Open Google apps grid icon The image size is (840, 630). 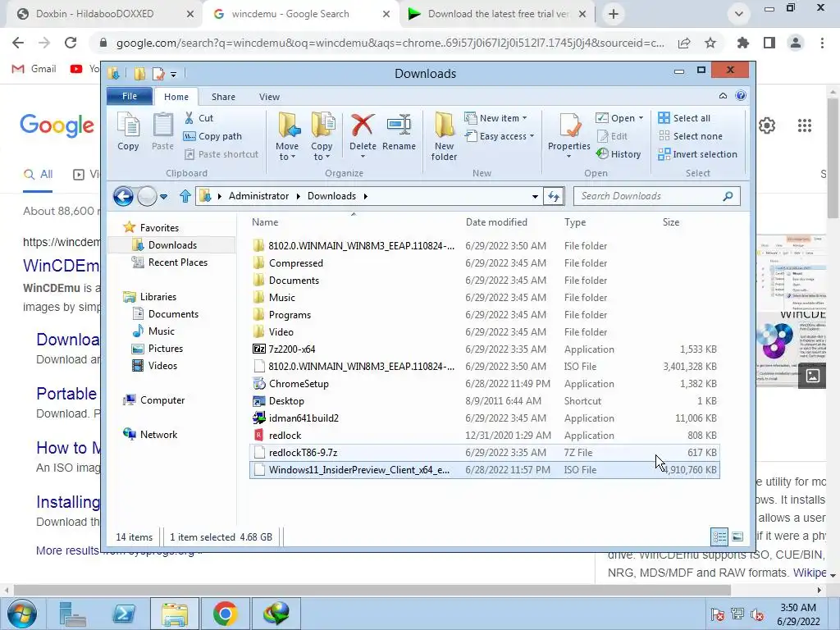click(x=805, y=126)
